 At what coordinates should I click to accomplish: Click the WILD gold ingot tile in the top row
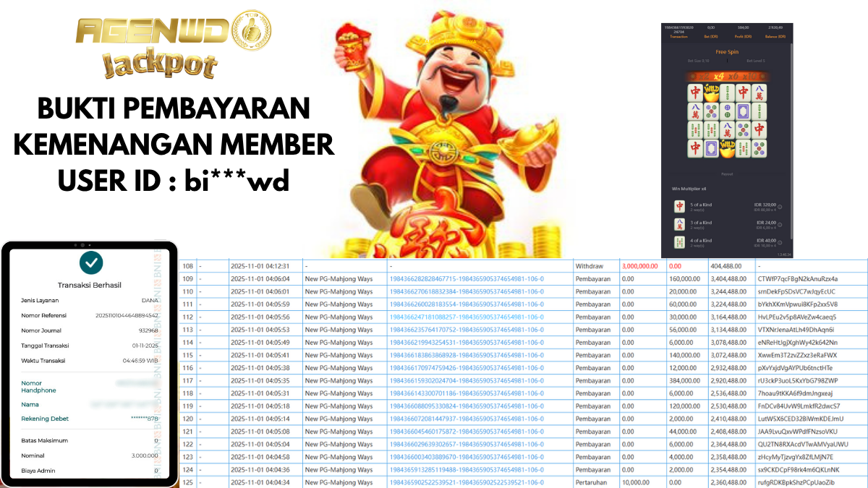tap(711, 93)
